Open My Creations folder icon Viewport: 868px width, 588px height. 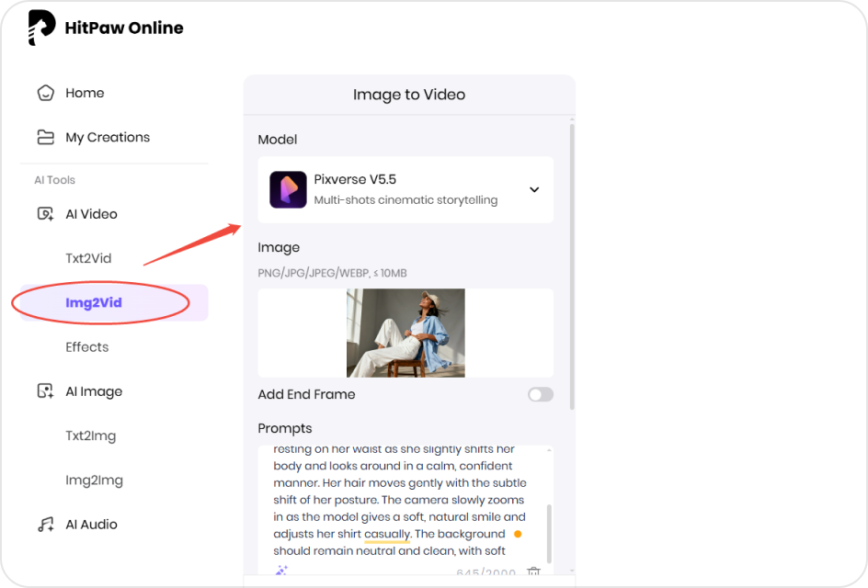pos(44,137)
